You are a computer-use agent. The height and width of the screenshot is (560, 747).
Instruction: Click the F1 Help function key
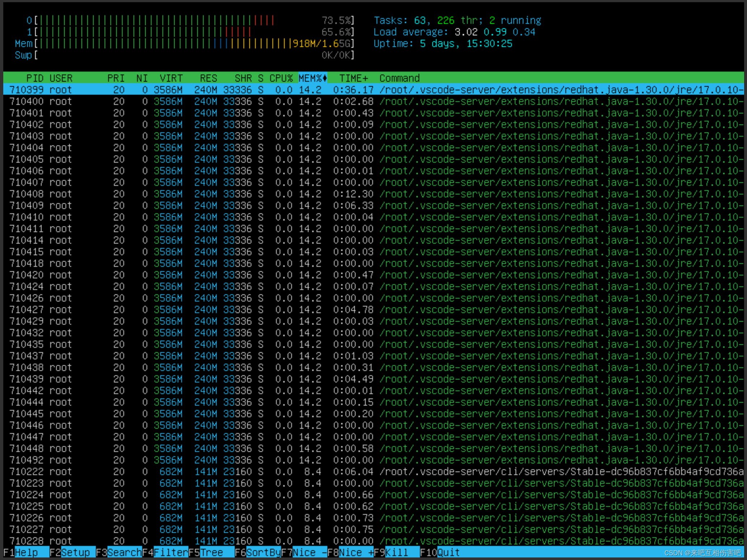[26, 552]
